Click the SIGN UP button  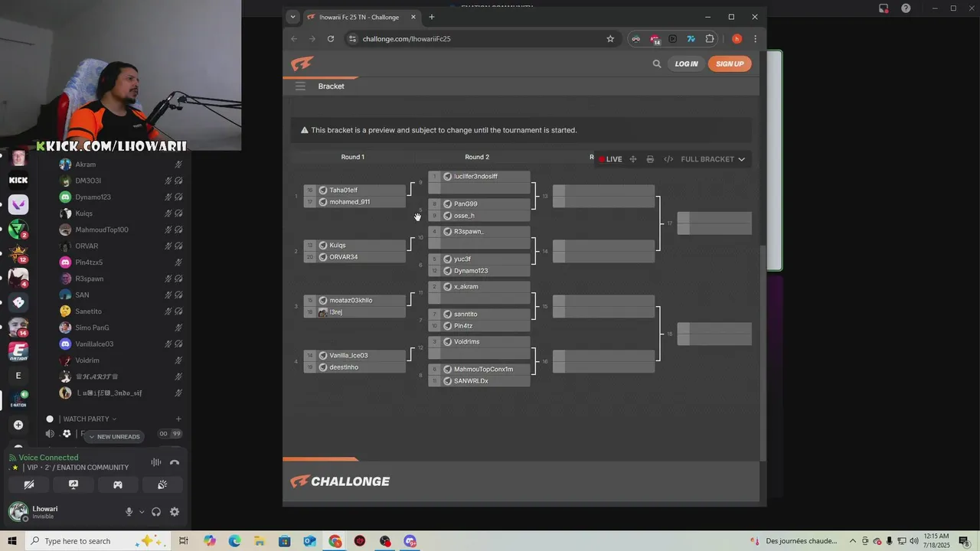pos(730,64)
